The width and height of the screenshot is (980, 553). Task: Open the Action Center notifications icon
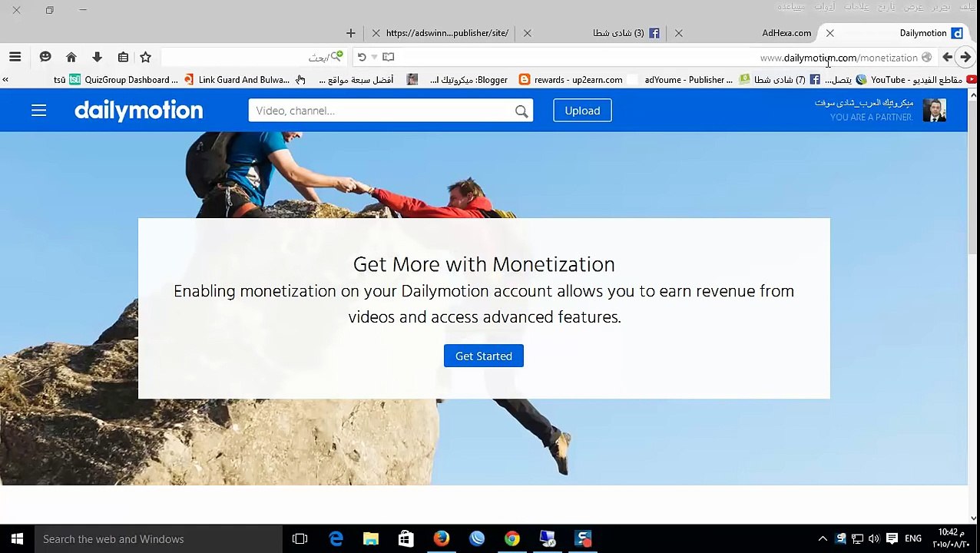click(892, 539)
